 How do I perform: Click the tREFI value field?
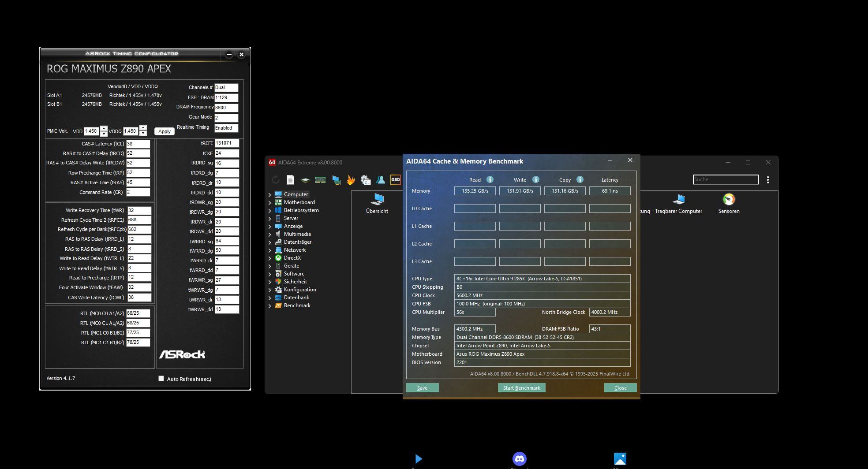tap(227, 143)
